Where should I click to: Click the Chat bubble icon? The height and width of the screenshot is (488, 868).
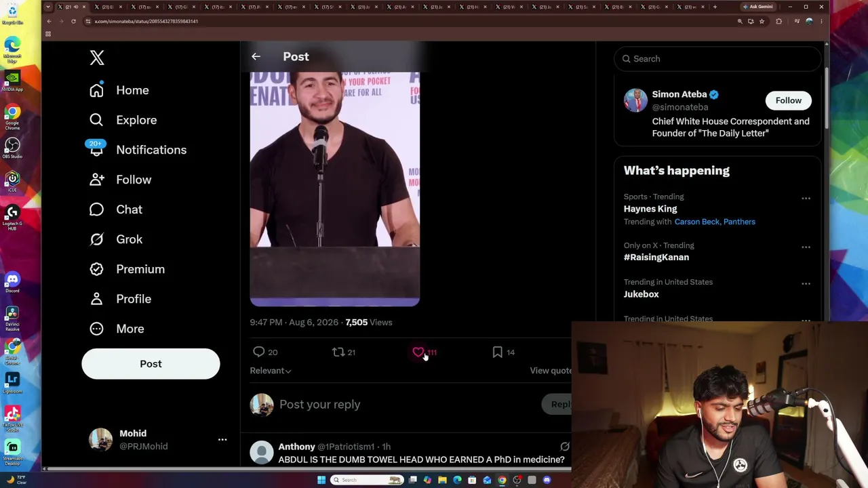96,209
